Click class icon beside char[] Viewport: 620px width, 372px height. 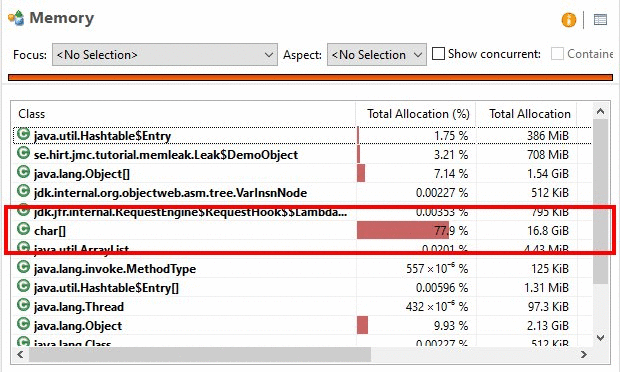pos(23,229)
